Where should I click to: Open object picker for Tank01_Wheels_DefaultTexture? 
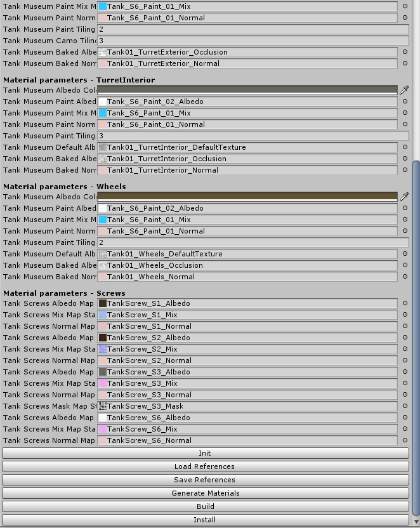405,254
